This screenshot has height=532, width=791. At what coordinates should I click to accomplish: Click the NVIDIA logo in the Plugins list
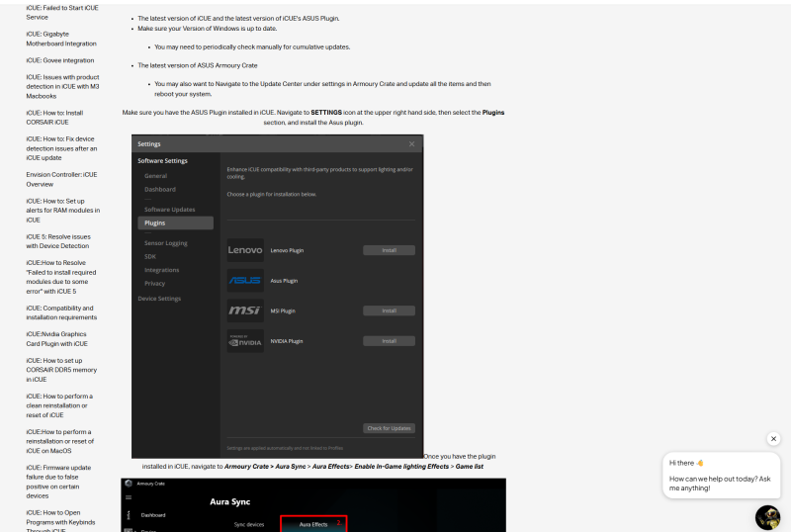pos(245,341)
